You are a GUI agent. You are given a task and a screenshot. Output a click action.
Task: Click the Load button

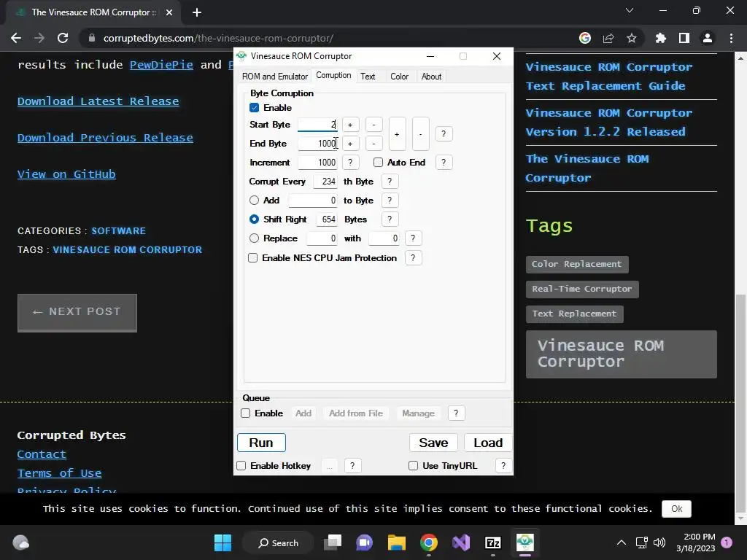coord(488,443)
